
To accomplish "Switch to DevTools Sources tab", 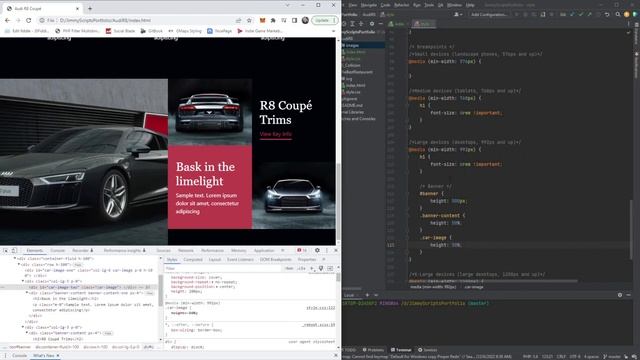I will (x=163, y=250).
